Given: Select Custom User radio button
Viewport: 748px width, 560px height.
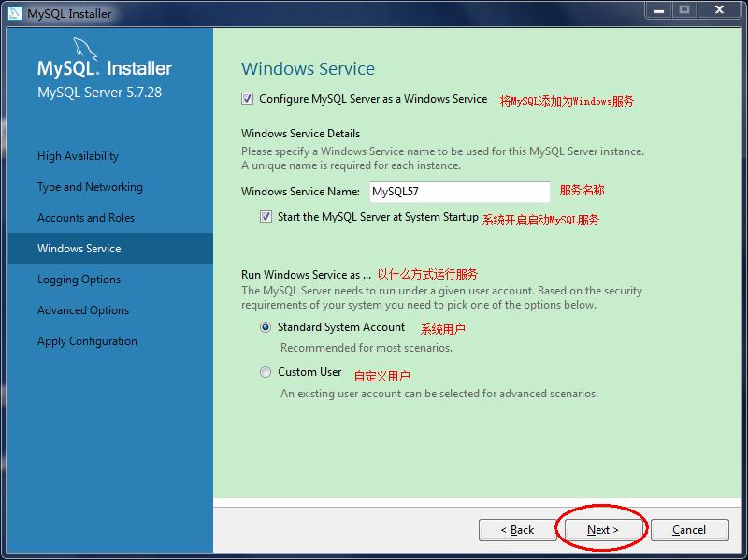Looking at the screenshot, I should [x=266, y=372].
